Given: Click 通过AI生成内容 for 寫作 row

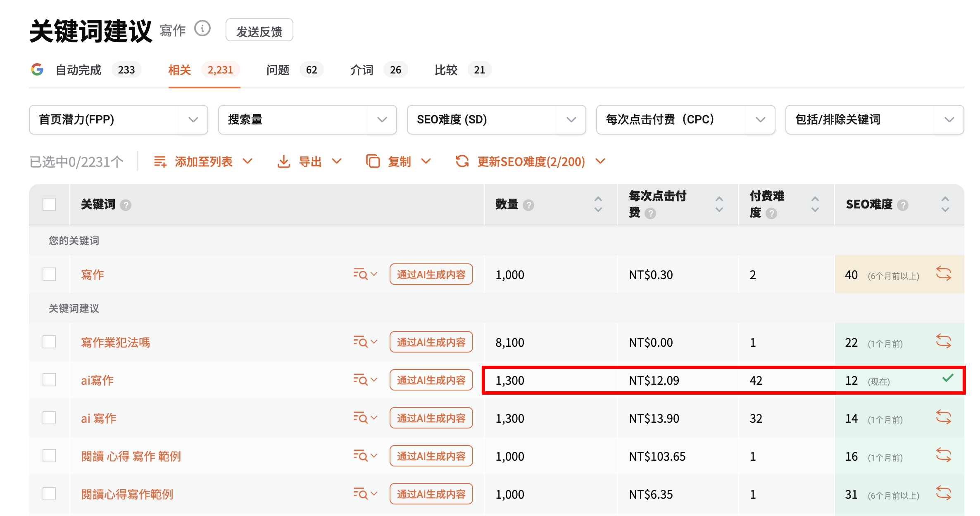Looking at the screenshot, I should pyautogui.click(x=431, y=274).
